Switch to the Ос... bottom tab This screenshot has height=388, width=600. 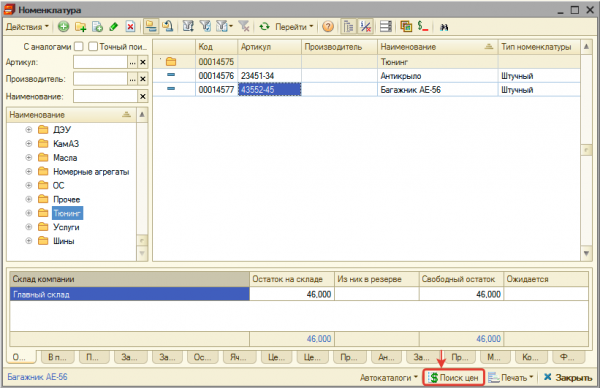(x=202, y=357)
